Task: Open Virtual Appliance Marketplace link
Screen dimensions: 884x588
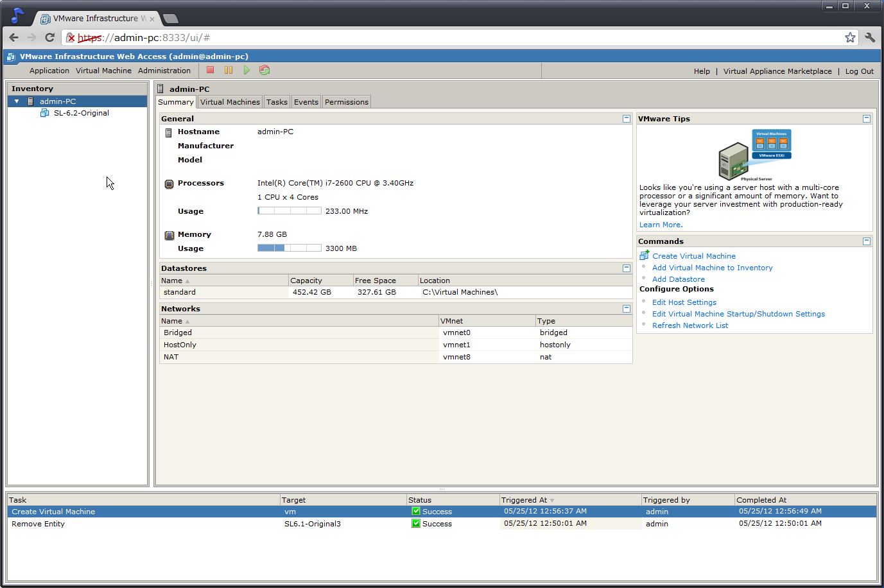Action: point(777,71)
